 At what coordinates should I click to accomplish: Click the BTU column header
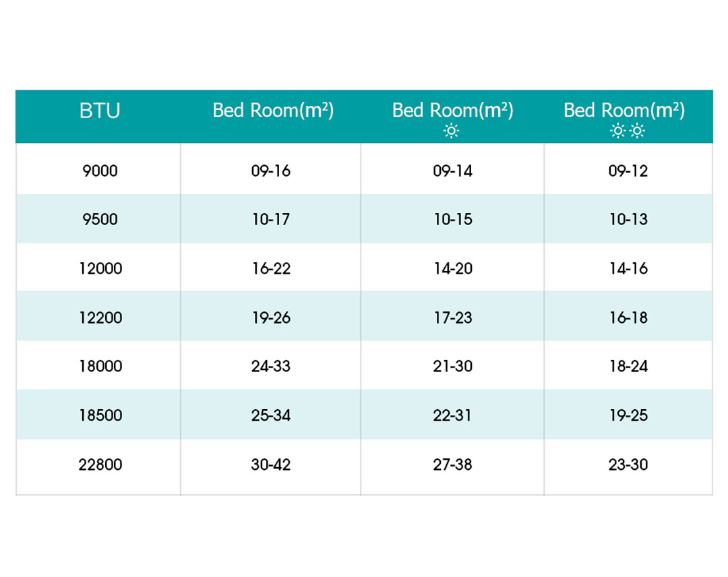100,111
